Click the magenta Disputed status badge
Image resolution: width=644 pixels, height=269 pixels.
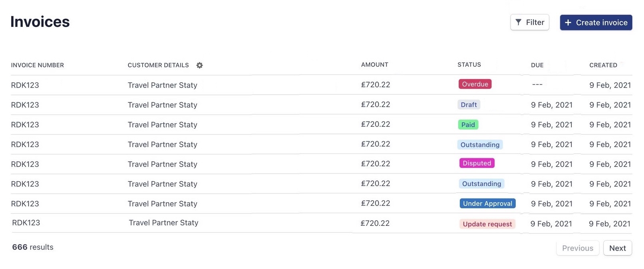click(477, 163)
